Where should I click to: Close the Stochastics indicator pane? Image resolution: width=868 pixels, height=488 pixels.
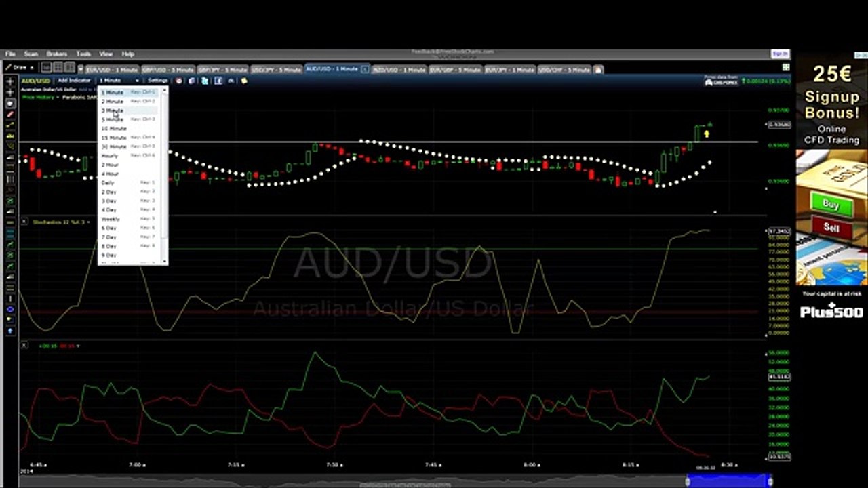coord(24,222)
